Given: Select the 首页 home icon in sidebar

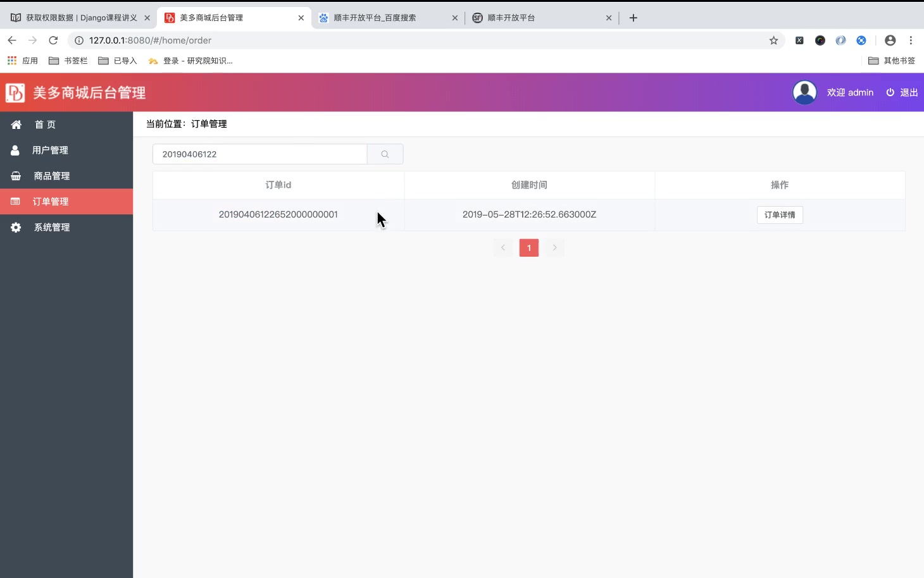Looking at the screenshot, I should pyautogui.click(x=16, y=124).
